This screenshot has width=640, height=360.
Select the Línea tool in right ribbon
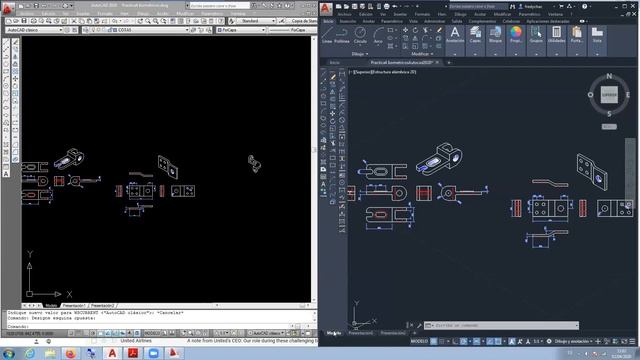[x=327, y=35]
